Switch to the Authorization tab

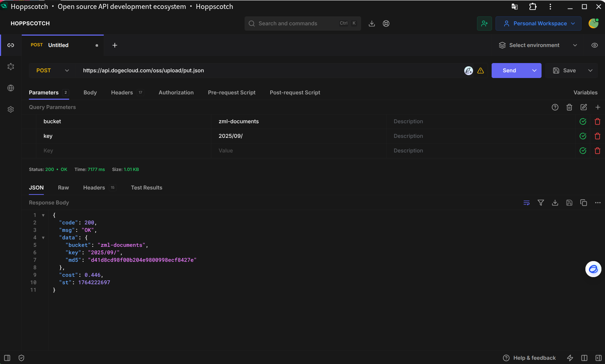click(x=176, y=93)
